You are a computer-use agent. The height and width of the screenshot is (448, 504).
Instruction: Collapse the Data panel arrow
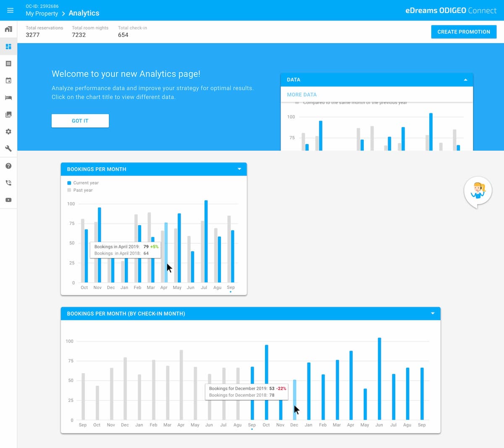point(465,80)
